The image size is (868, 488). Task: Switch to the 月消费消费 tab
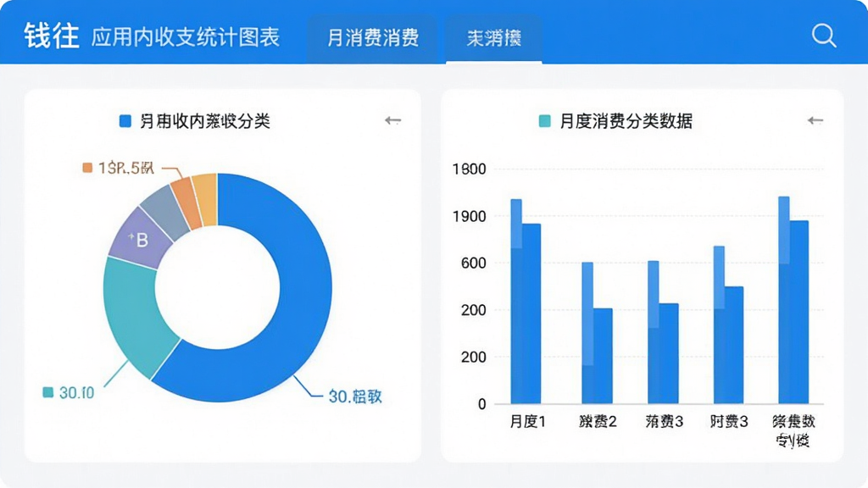point(373,37)
